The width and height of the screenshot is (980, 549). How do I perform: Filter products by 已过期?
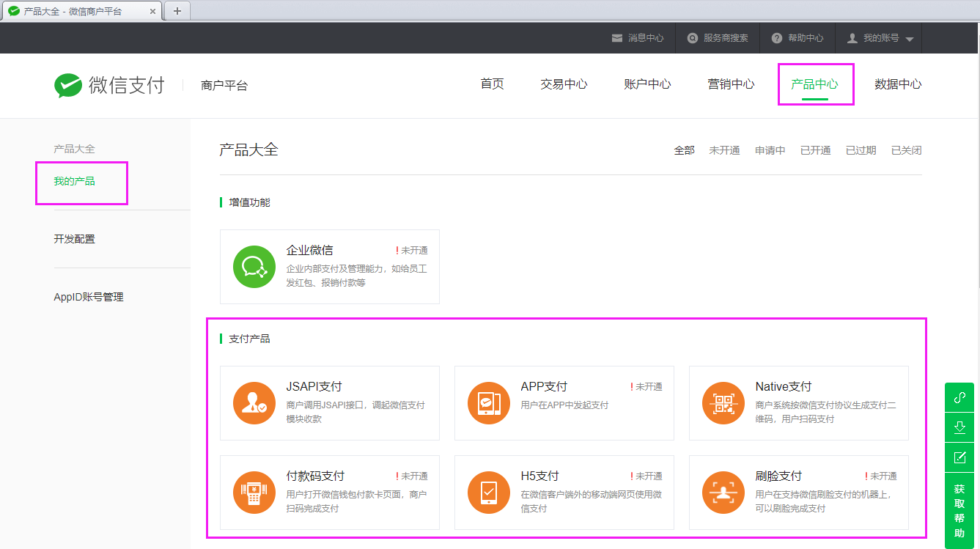coord(861,150)
